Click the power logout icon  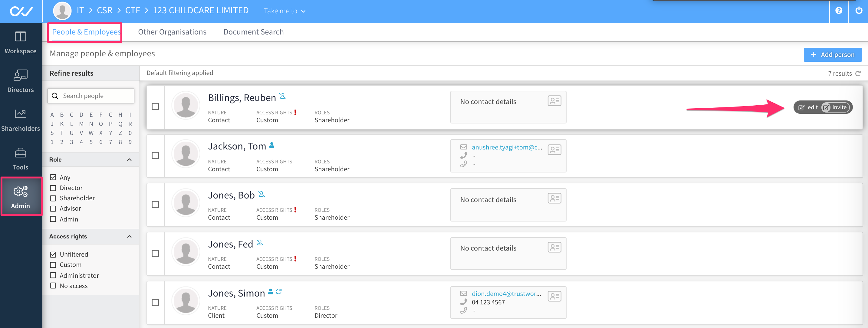(859, 11)
